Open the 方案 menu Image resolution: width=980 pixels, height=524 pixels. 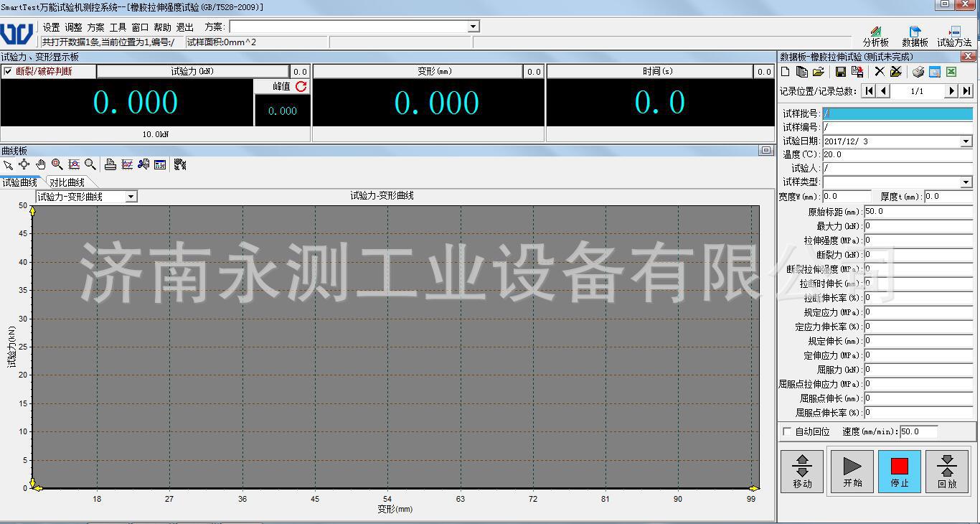(x=95, y=27)
